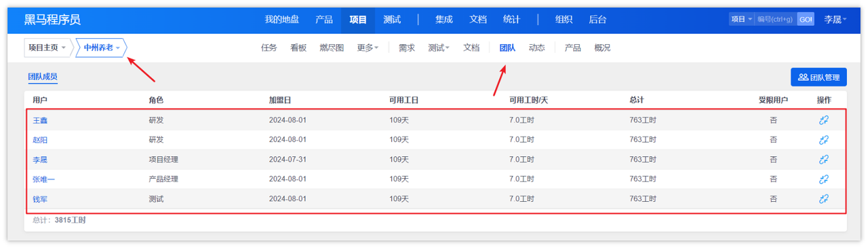Open user link 李晟 in table
868x248 pixels.
40,160
